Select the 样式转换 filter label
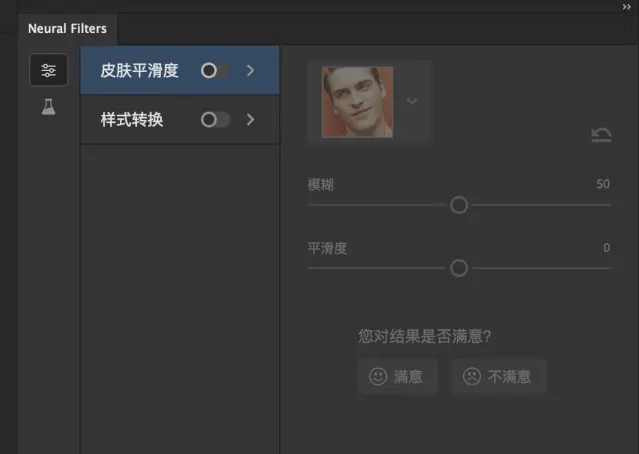This screenshot has width=639, height=454. coord(132,120)
